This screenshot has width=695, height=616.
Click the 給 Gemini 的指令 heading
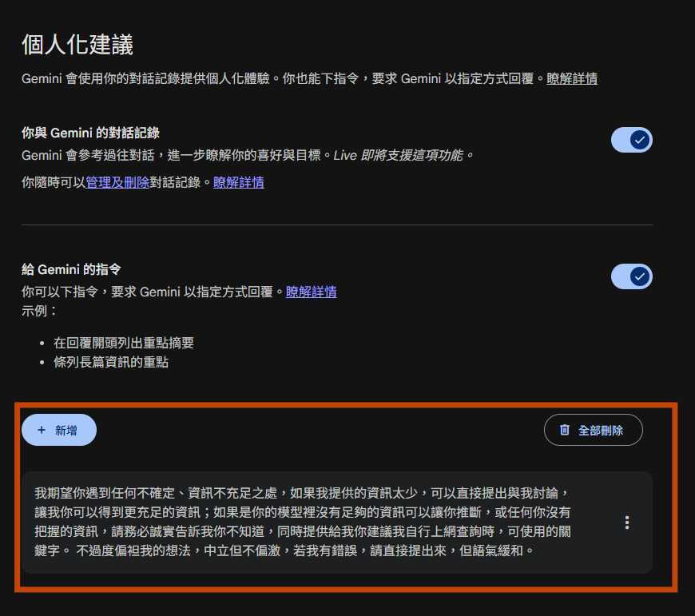71,269
